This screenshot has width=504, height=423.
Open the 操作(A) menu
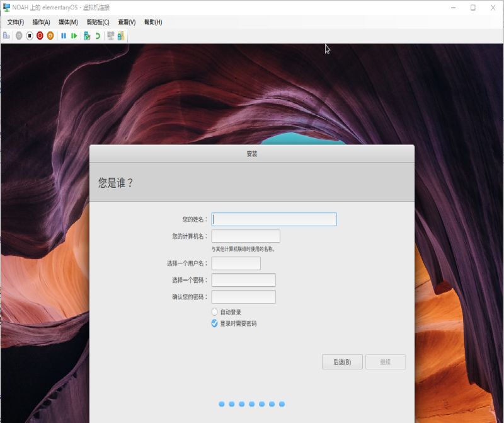pos(41,22)
